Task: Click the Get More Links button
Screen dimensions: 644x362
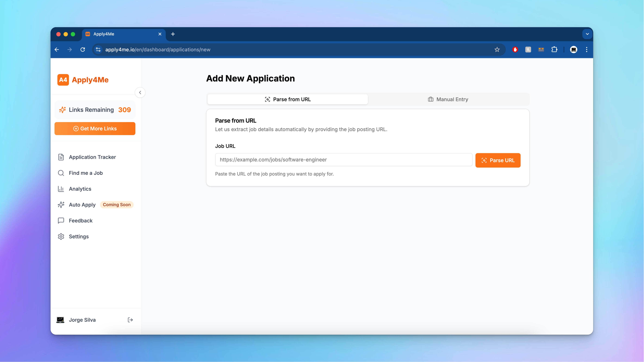Action: click(x=95, y=129)
